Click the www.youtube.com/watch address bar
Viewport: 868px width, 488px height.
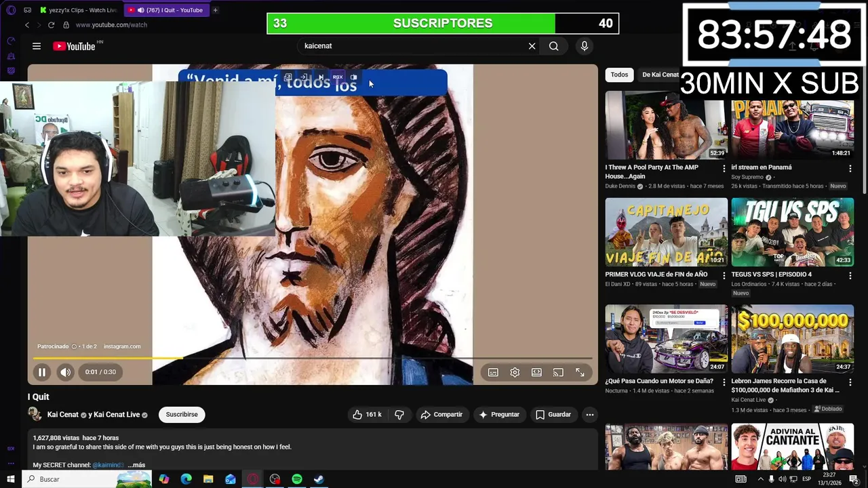click(x=111, y=25)
